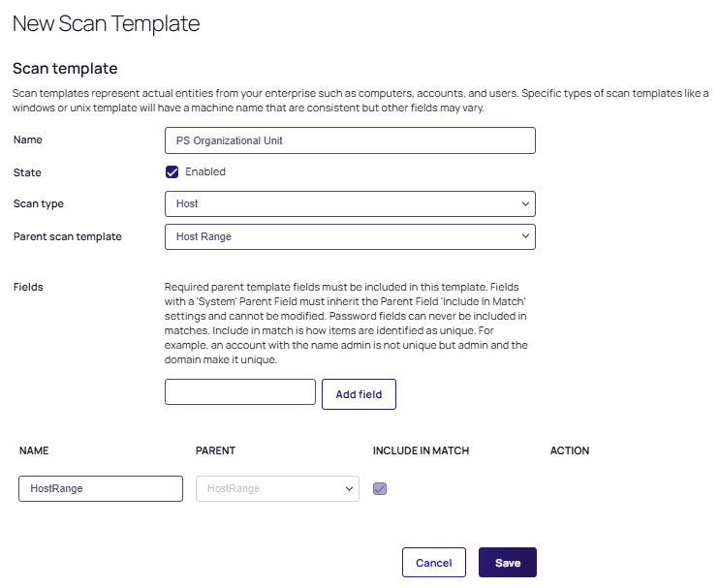The image size is (720, 588).
Task: Click the Scan template section heading
Action: click(65, 69)
